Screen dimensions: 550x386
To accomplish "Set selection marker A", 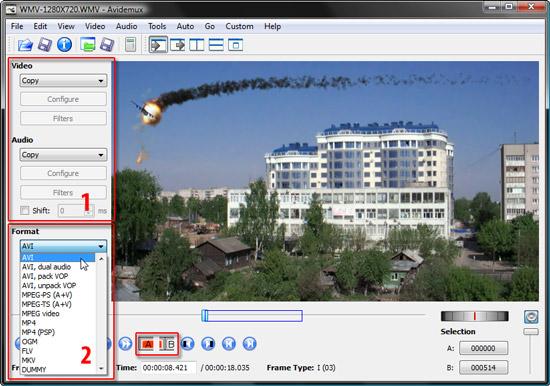I will pyautogui.click(x=147, y=344).
